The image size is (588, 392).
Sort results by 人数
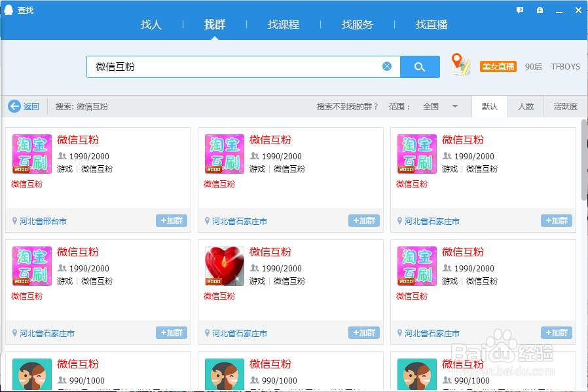tap(526, 107)
